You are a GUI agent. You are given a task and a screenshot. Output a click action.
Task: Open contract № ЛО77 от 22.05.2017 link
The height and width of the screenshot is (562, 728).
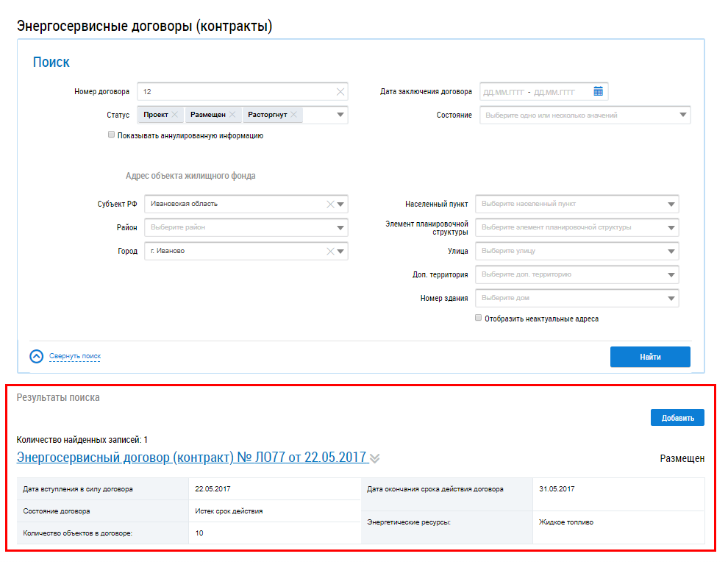click(191, 458)
